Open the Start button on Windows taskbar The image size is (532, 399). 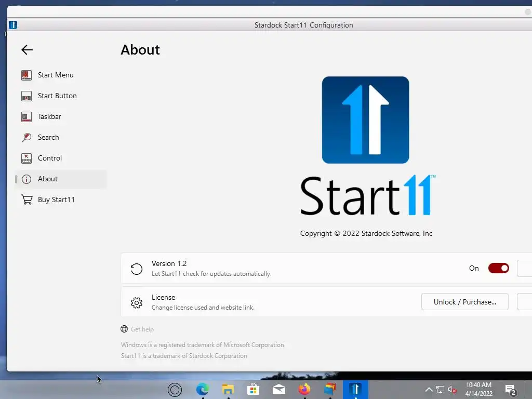175,390
